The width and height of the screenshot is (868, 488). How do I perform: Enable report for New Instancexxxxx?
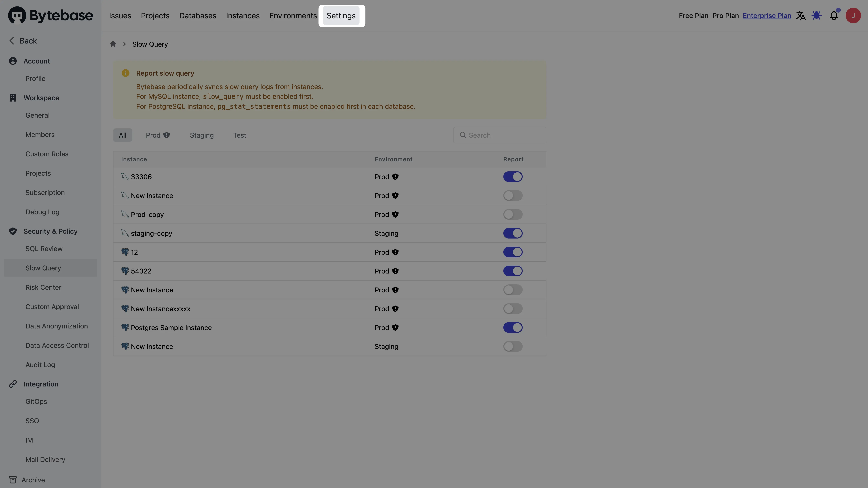click(x=513, y=309)
